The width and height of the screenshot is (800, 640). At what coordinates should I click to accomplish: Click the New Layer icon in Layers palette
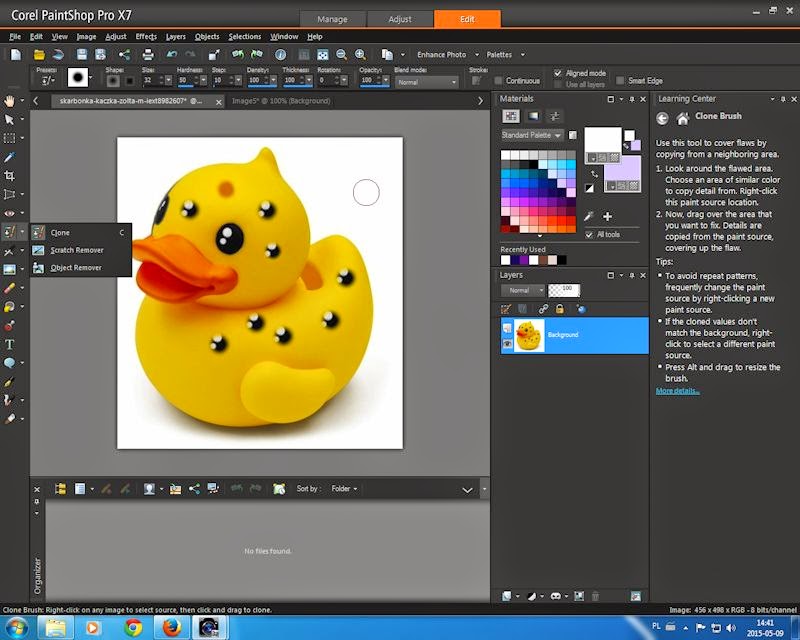coord(507,309)
